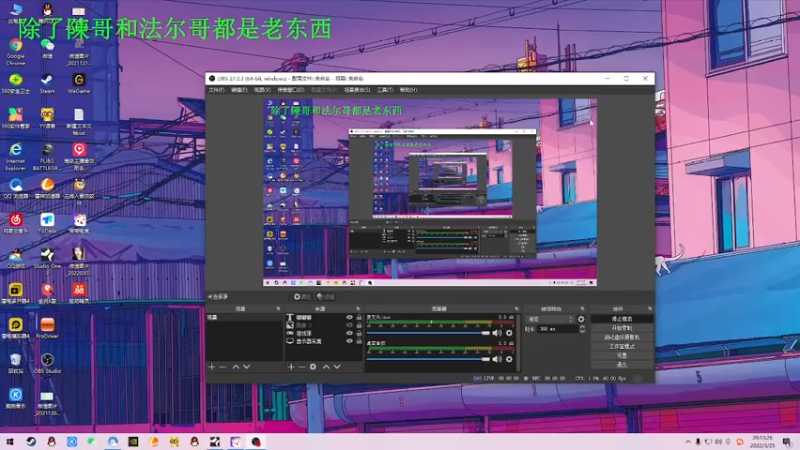Increase the transition duration with up arrow
800x450 pixels.
tap(582, 327)
